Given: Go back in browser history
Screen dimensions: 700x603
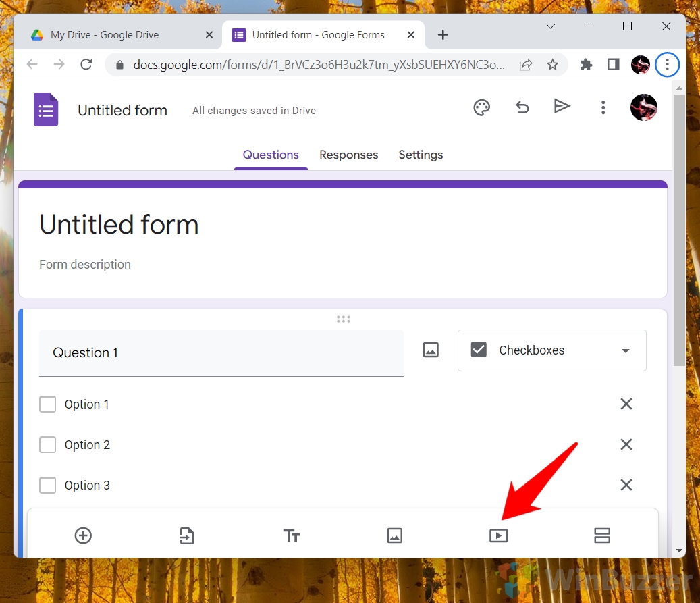Looking at the screenshot, I should [32, 65].
